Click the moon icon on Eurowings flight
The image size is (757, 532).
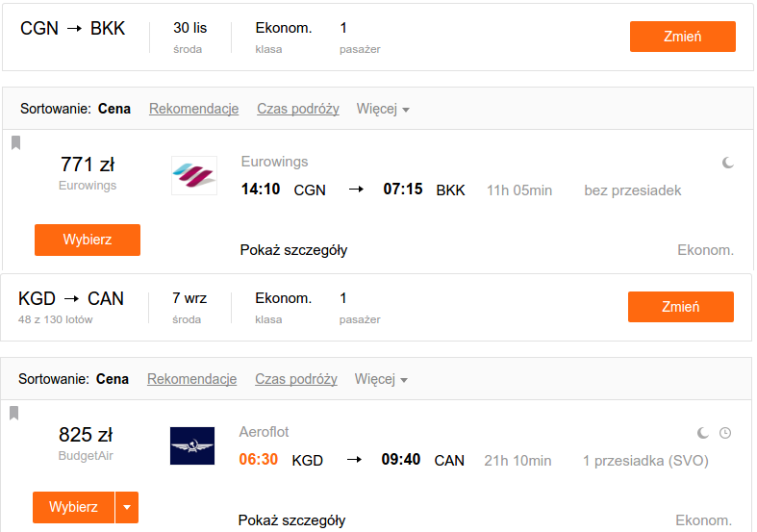point(728,163)
